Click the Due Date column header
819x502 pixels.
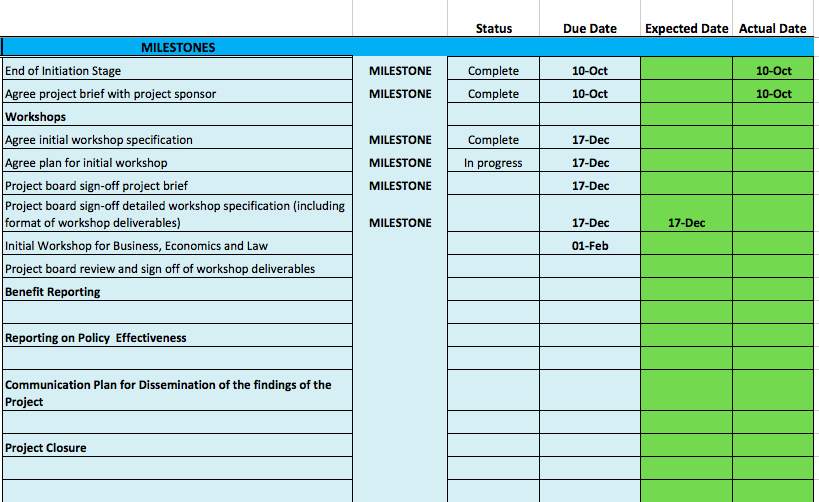589,29
